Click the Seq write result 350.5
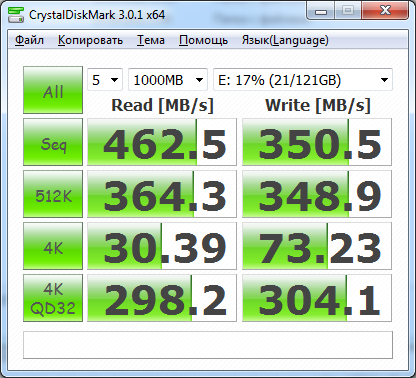416x378 pixels. tap(317, 142)
